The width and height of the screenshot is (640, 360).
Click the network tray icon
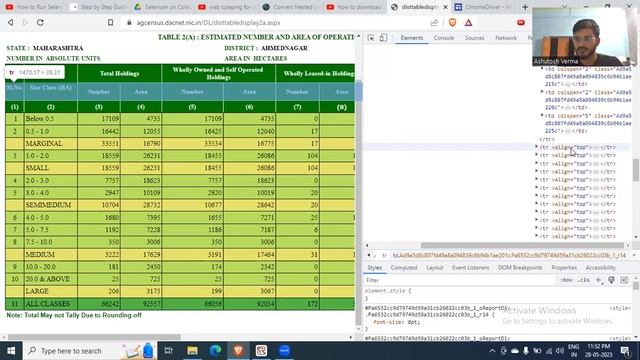coord(549,351)
